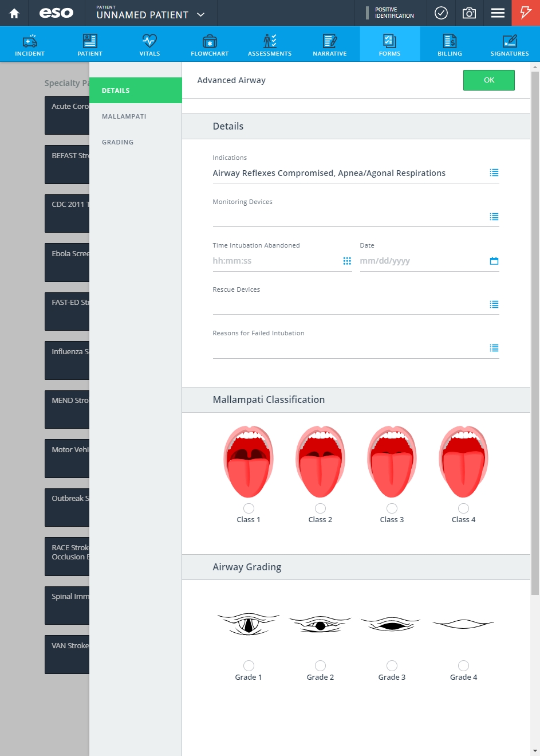Select the Class 3 radio button

click(392, 508)
